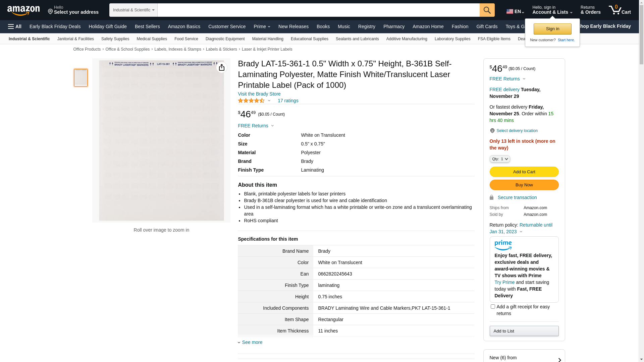Open Best Sellers menu item
This screenshot has height=362, width=644.
coord(147,26)
